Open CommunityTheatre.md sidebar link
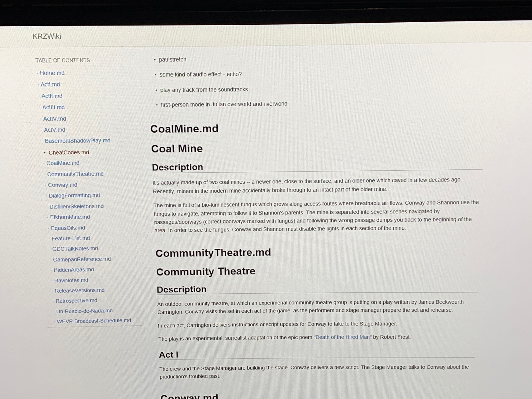The image size is (532, 399). [x=75, y=174]
